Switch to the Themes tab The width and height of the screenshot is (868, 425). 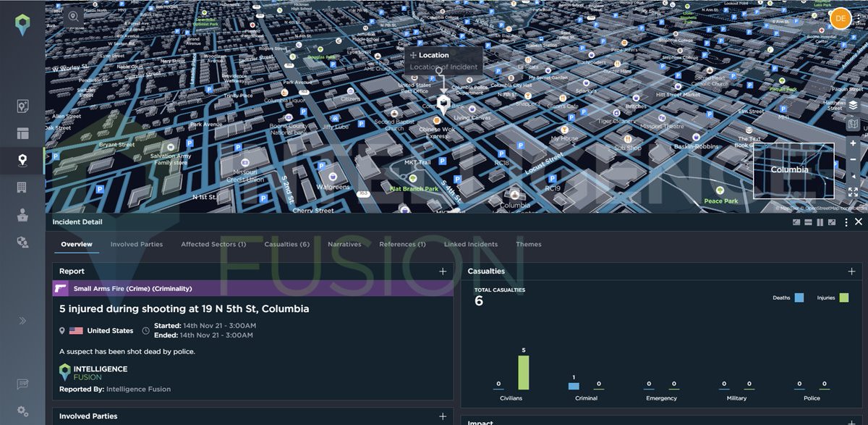[529, 244]
